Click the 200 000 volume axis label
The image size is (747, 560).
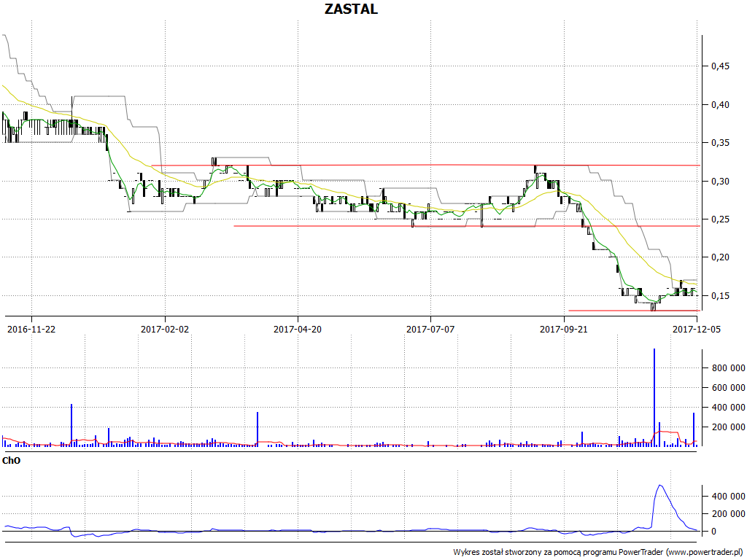[x=729, y=427]
